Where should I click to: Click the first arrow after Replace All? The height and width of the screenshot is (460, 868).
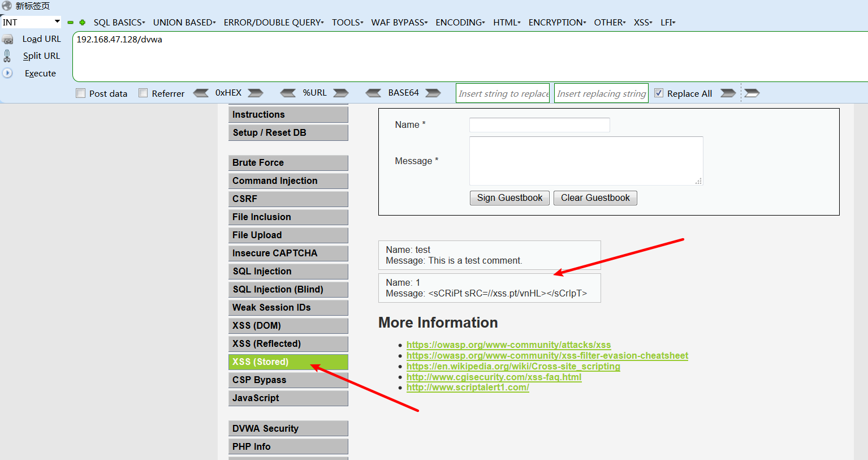[x=728, y=93]
